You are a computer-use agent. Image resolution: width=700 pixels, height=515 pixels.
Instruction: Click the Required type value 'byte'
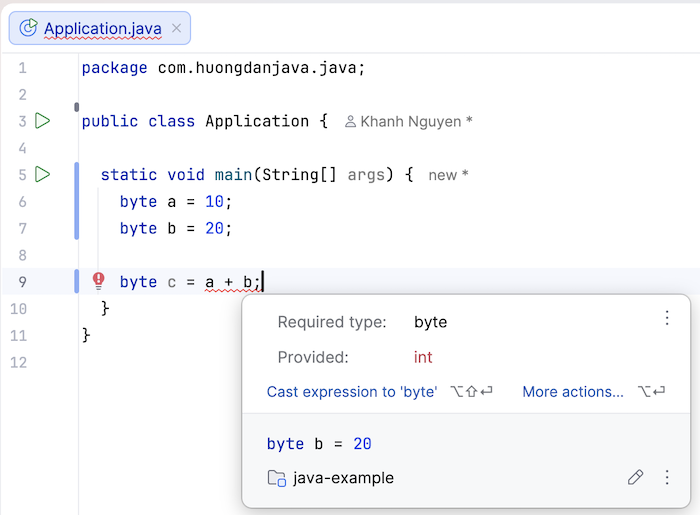click(430, 322)
